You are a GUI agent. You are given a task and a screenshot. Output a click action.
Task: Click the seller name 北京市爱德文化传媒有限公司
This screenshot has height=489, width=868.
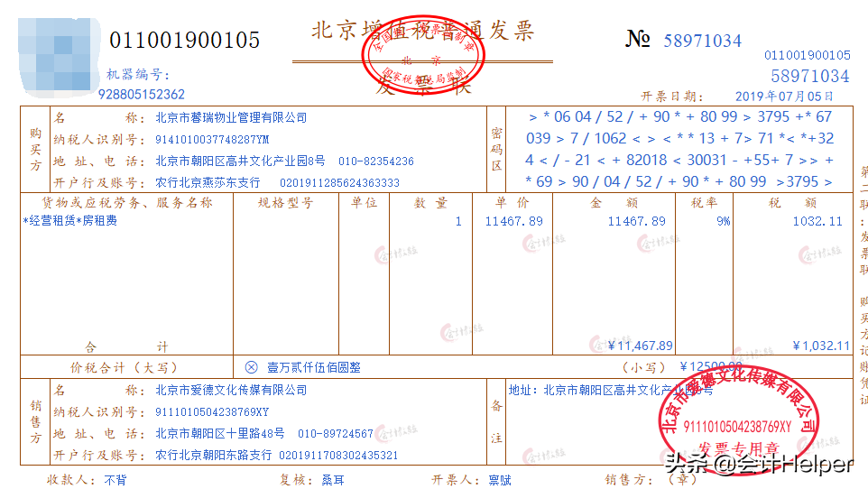click(x=231, y=390)
